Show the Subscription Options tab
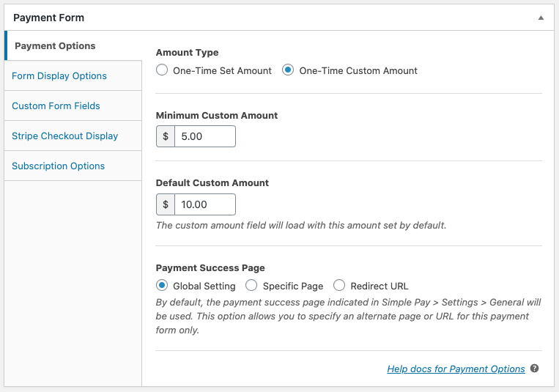Image resolution: width=559 pixels, height=392 pixels. (58, 166)
